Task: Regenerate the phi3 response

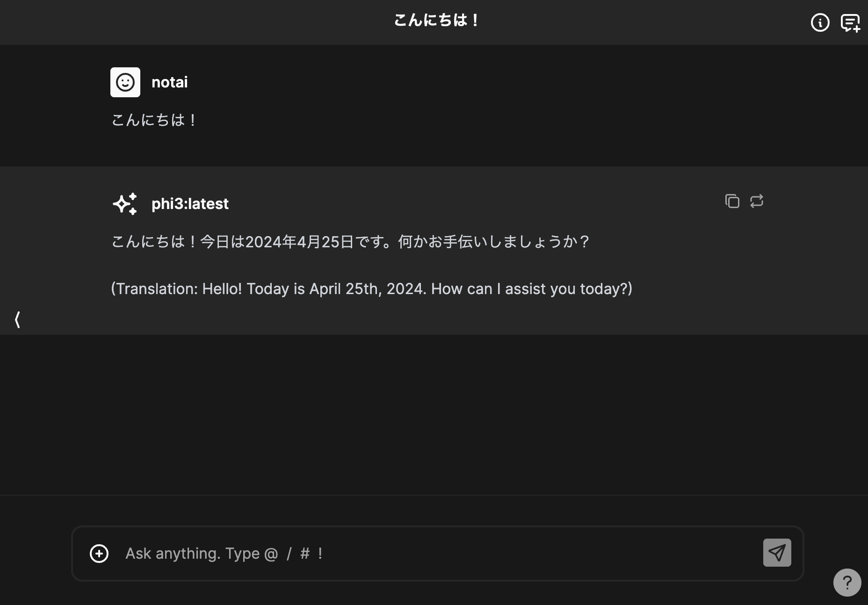Action: pos(756,201)
